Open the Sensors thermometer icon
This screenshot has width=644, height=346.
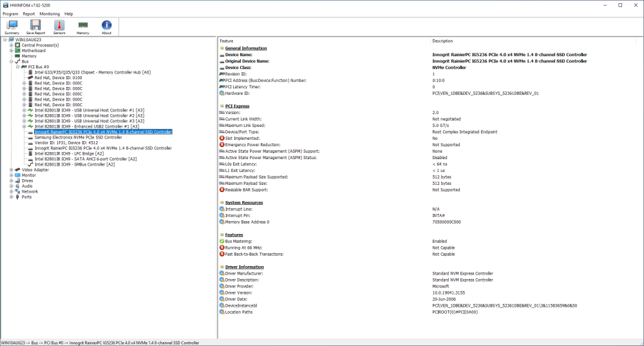[x=59, y=26]
